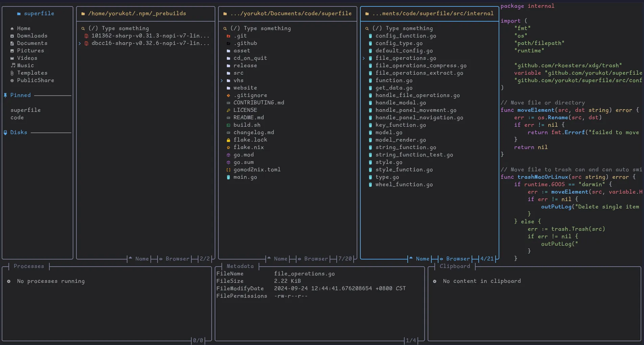Click the markdown icon next to README.md
This screenshot has width=644, height=345.
pyautogui.click(x=228, y=118)
